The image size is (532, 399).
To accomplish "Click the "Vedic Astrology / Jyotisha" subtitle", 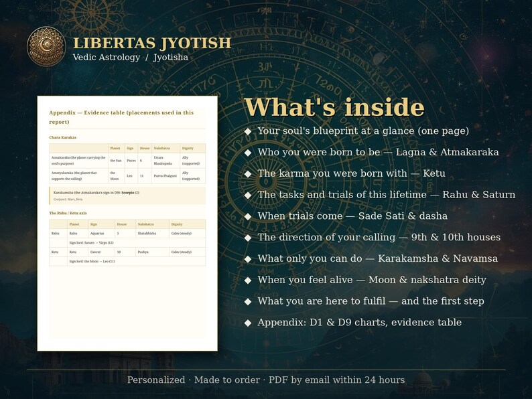I will click(130, 57).
